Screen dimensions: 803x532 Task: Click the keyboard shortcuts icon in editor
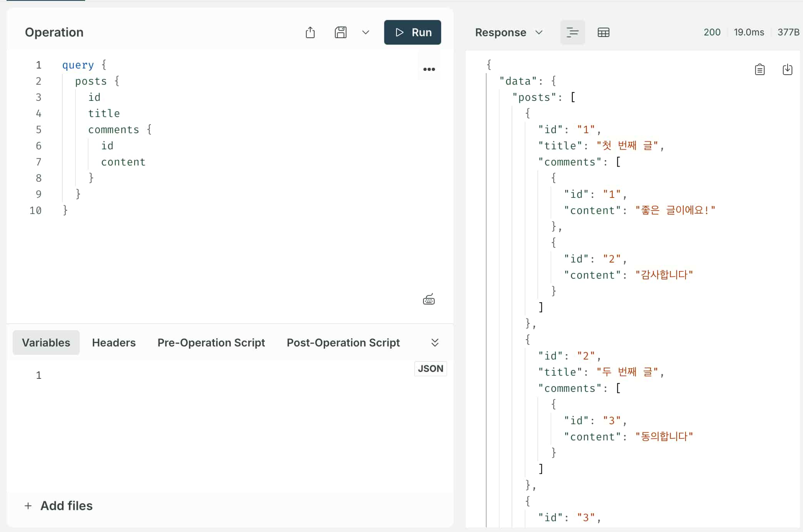click(428, 299)
